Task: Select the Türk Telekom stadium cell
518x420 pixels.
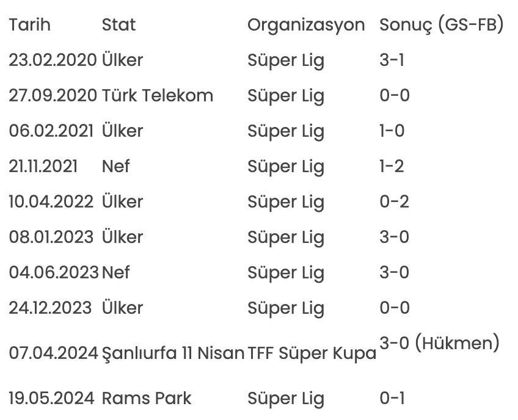Action: point(158,95)
